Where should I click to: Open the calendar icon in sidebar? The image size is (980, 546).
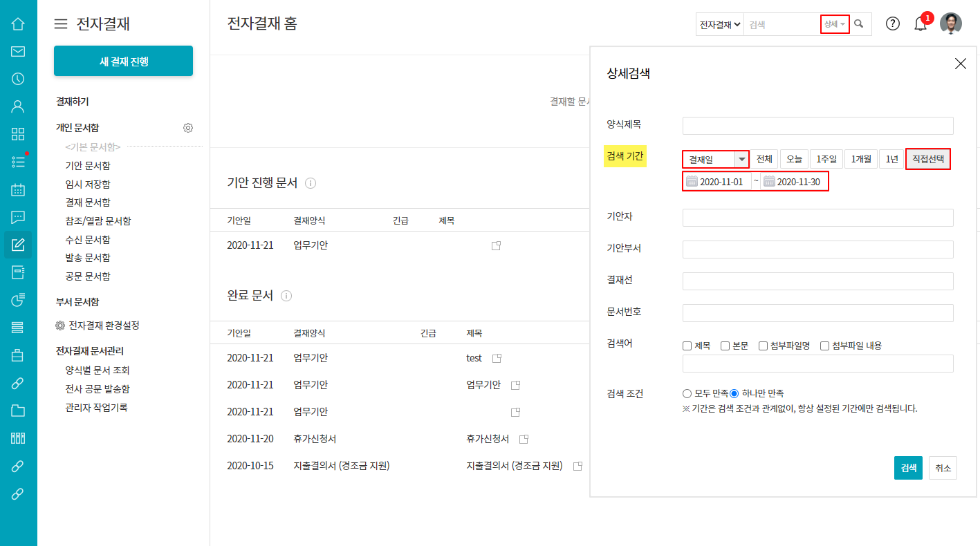pos(18,189)
